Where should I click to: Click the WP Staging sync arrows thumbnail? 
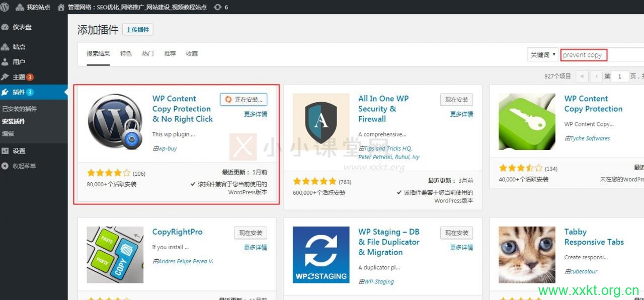pyautogui.click(x=321, y=255)
